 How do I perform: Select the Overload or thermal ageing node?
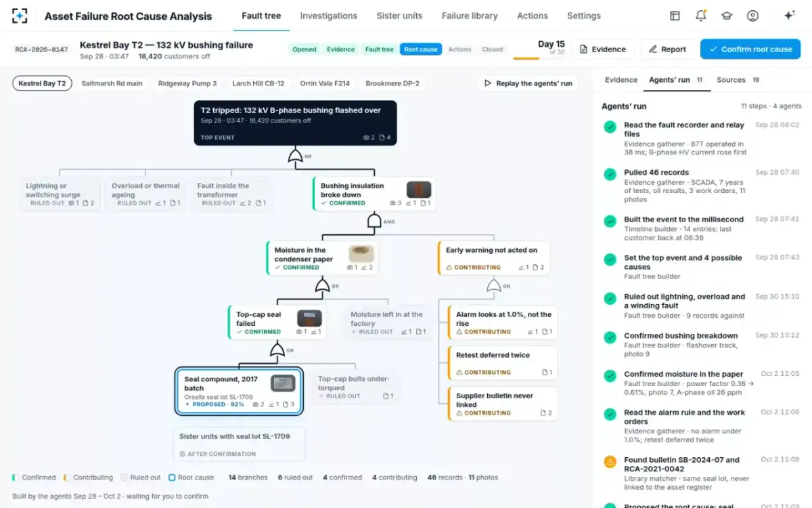[x=145, y=194]
